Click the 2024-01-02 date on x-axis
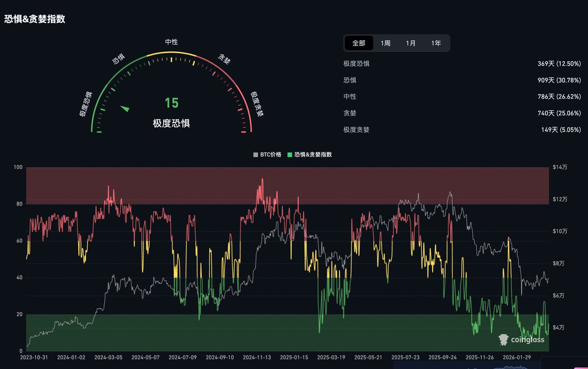588x369 pixels. click(71, 358)
